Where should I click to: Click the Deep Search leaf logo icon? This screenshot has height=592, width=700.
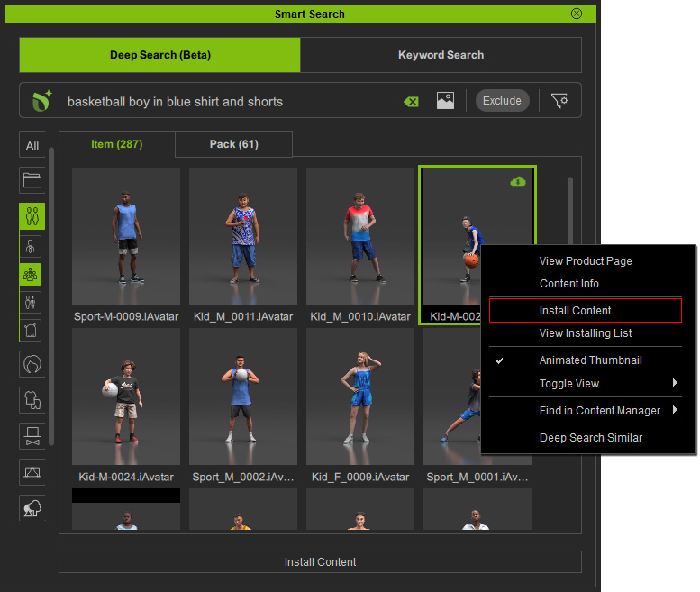[42, 101]
